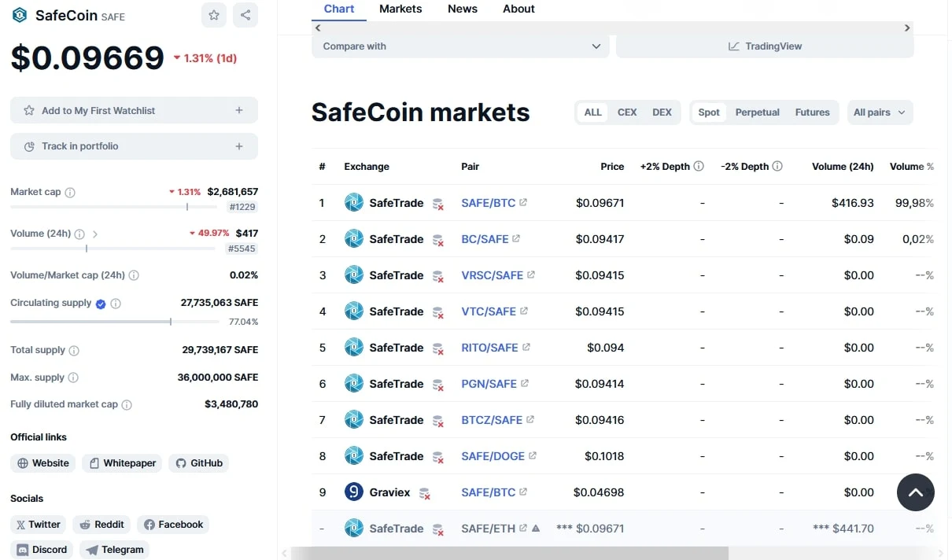Screen dimensions: 952x560
Task: Click the share icon next to SafeCoin
Action: tap(245, 15)
